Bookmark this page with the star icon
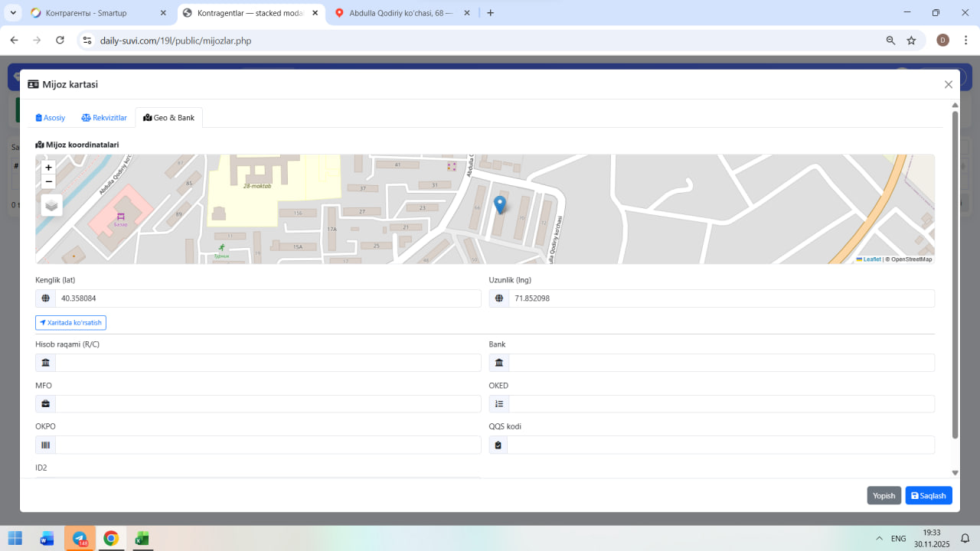The image size is (980, 551). (x=911, y=41)
